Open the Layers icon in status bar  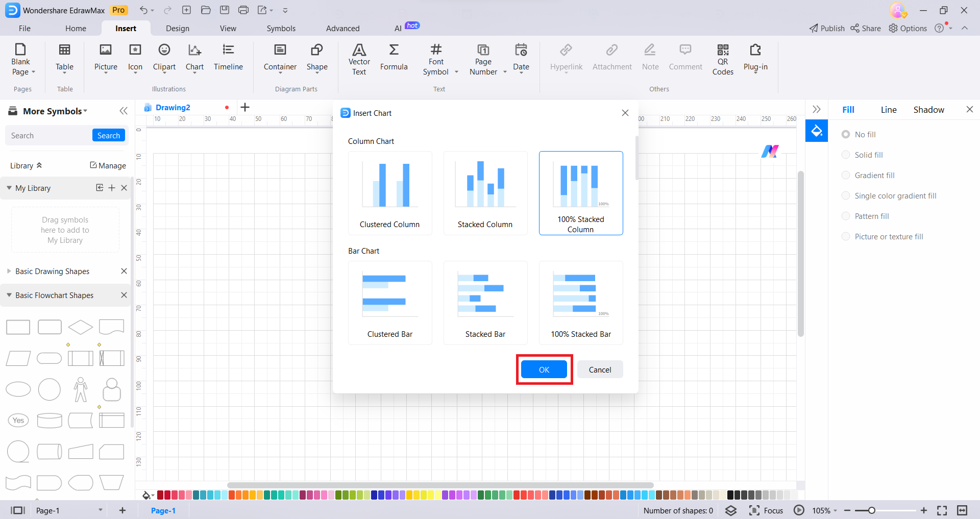point(731,510)
